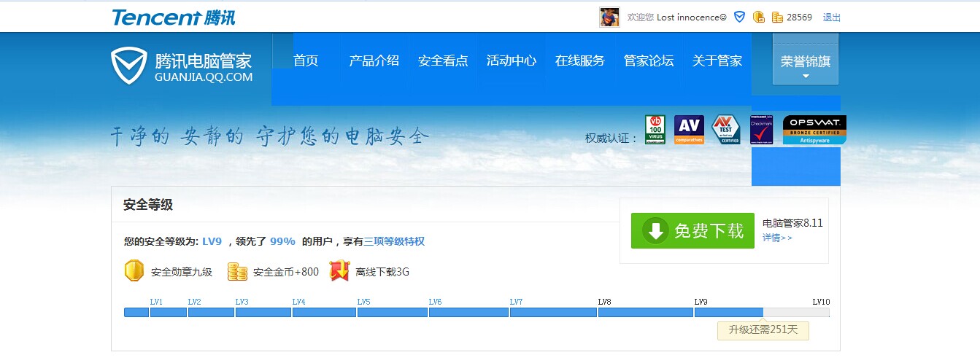980x363 pixels.
Task: Click the Tencent 腾讯 logo
Action: coord(174,17)
